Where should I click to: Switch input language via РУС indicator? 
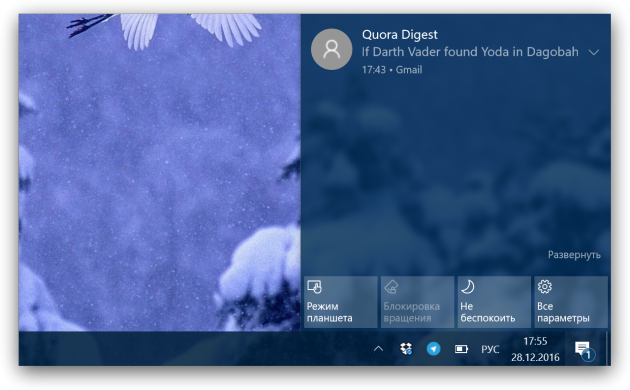coord(490,349)
